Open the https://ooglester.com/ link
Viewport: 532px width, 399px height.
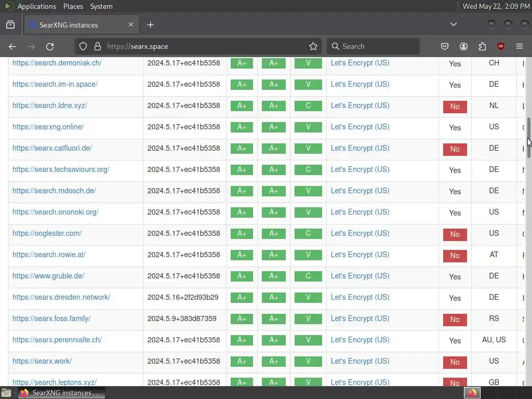pyautogui.click(x=47, y=233)
